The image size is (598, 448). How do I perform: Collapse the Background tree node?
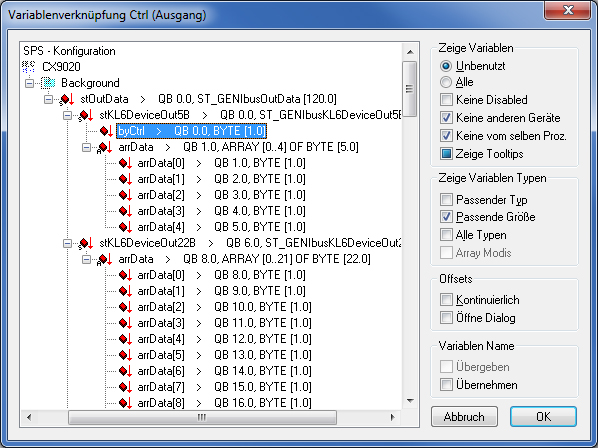click(x=29, y=83)
